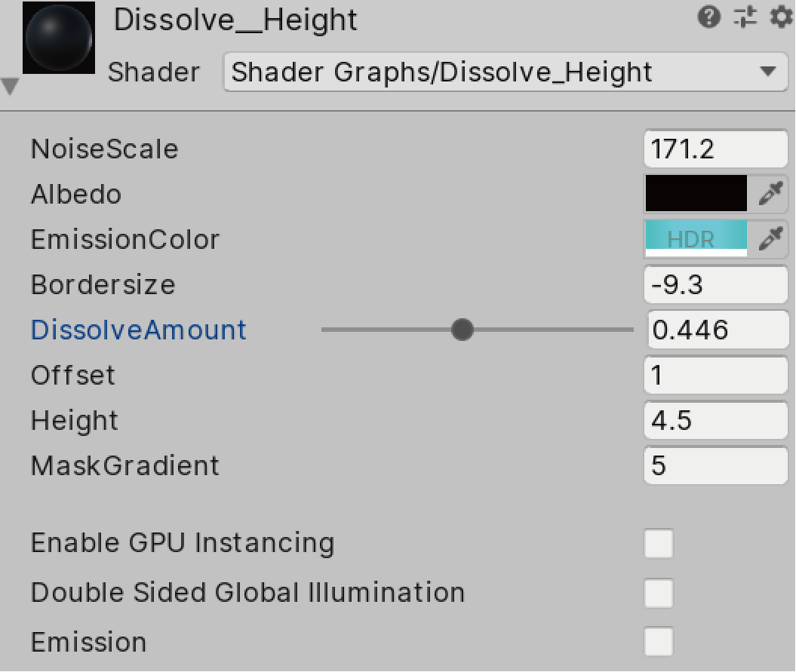The image size is (796, 672).
Task: Edit the DissolveAmount numeric field
Action: 718,330
